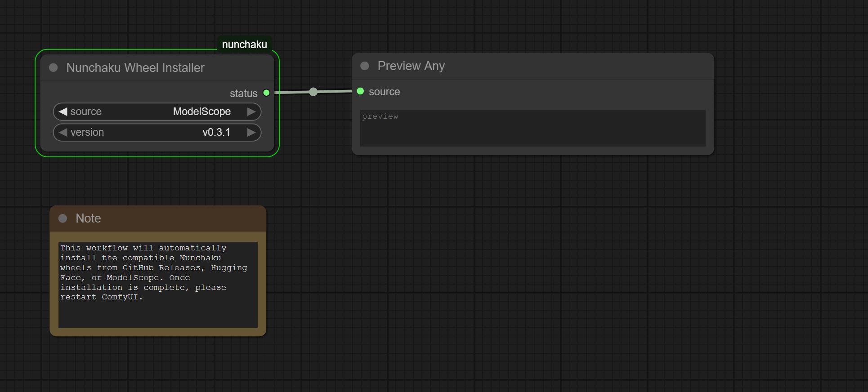Image resolution: width=868 pixels, height=392 pixels.
Task: Decrease version with left arrow
Action: click(63, 132)
